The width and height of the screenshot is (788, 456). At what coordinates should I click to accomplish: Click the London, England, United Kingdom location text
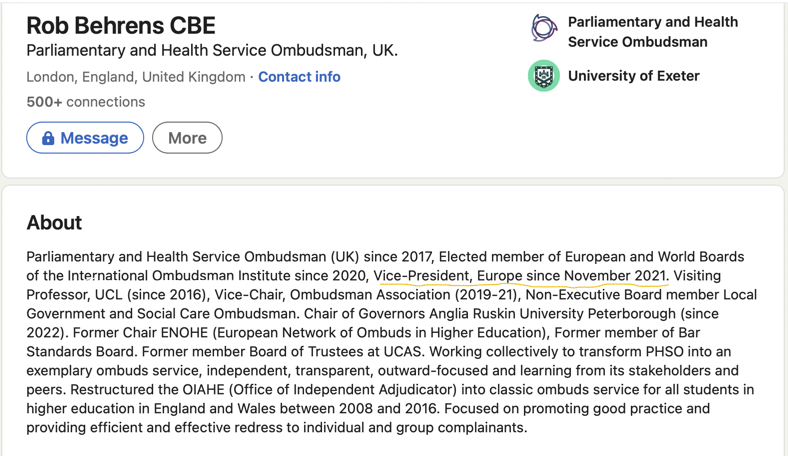(136, 77)
